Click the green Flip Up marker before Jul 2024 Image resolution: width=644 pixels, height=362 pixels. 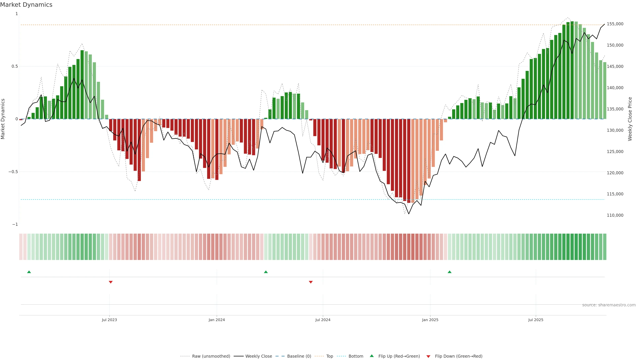pos(266,272)
